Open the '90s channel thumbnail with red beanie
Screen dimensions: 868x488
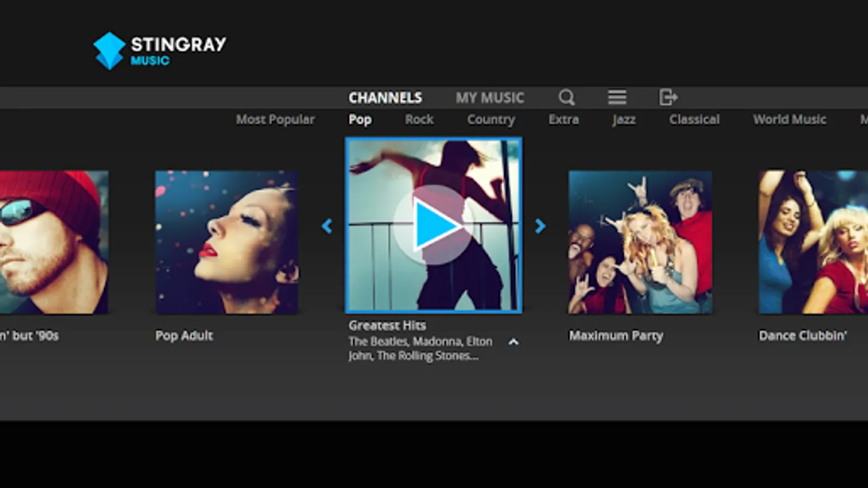pos(54,242)
